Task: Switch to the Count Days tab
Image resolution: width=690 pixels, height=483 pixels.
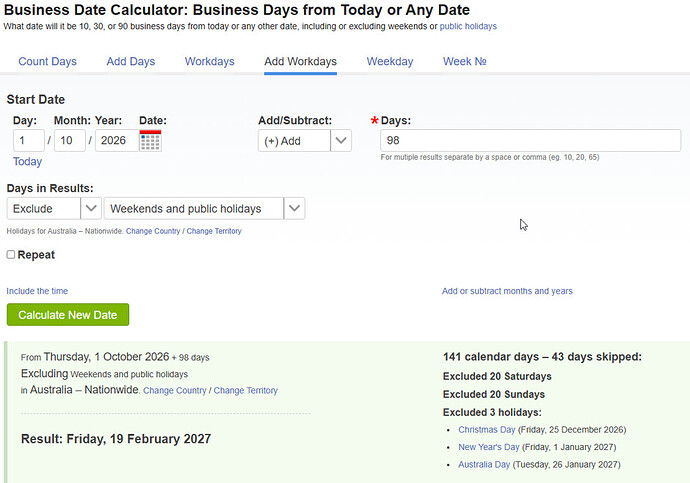Action: point(48,62)
